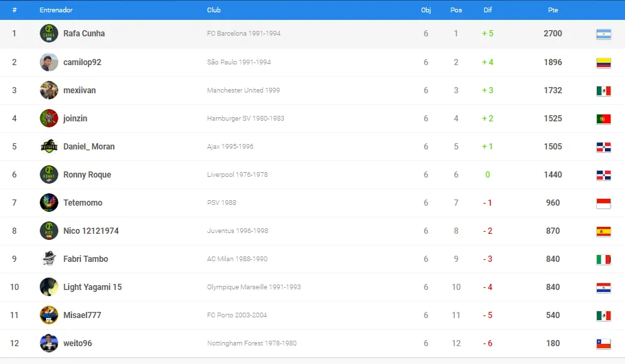Image resolution: width=625 pixels, height=364 pixels.
Task: Click the Chile flag in weito96's row
Action: (x=604, y=343)
